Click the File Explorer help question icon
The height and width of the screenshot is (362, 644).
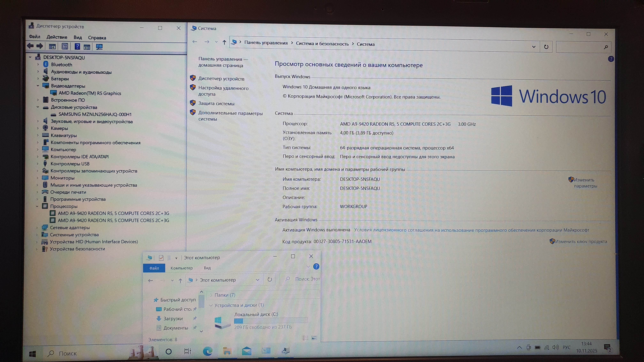(316, 267)
